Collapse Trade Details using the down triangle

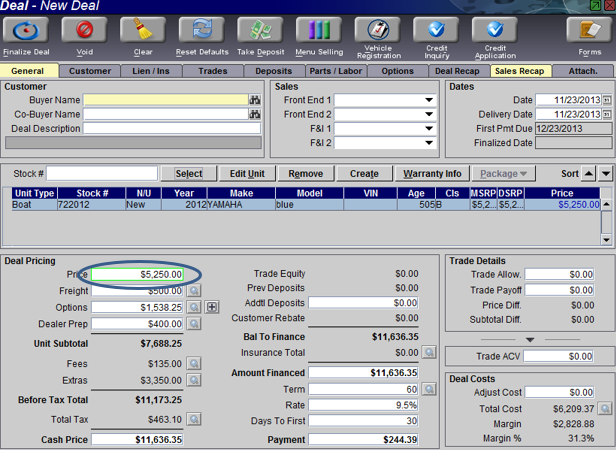(530, 340)
